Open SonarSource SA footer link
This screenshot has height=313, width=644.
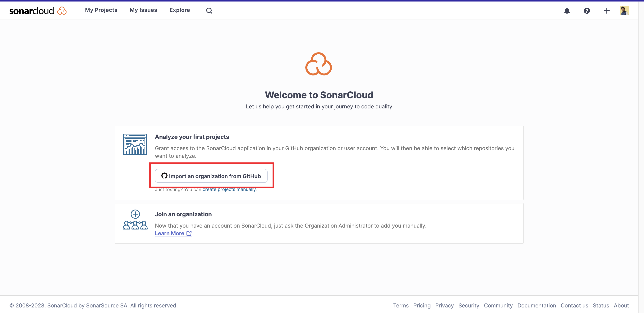(x=107, y=306)
